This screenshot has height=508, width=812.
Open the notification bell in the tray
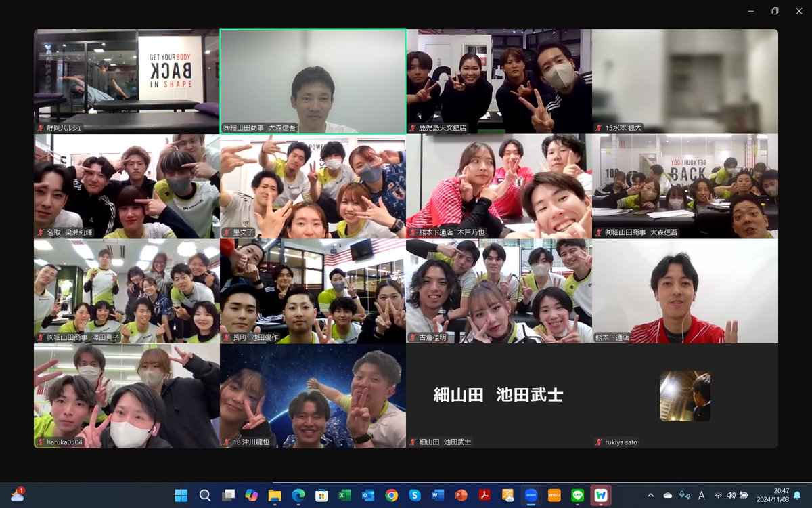pos(797,495)
